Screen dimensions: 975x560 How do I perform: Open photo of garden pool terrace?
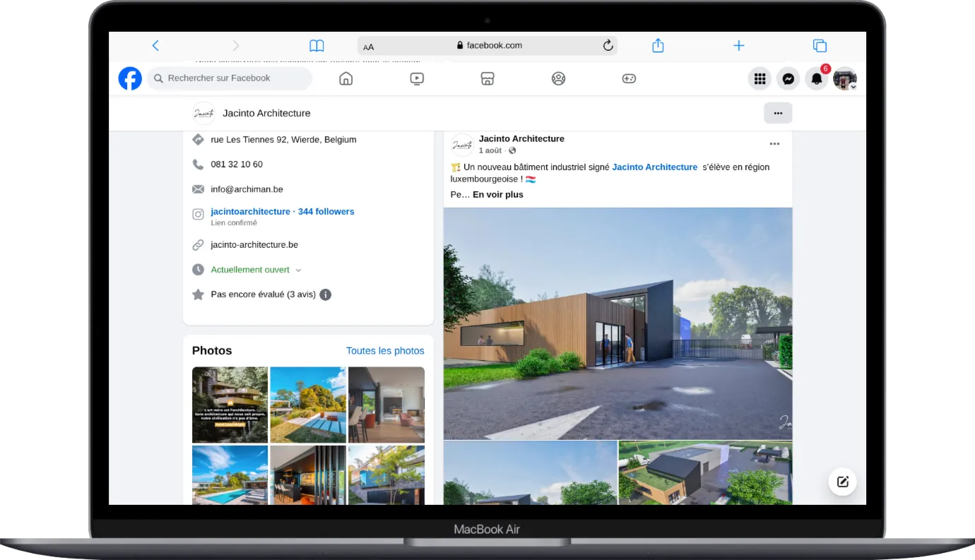click(308, 405)
